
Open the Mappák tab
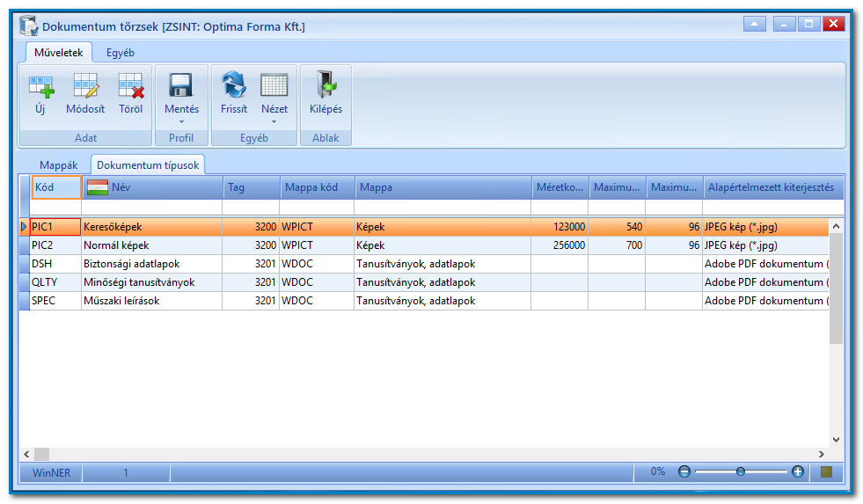[58, 165]
